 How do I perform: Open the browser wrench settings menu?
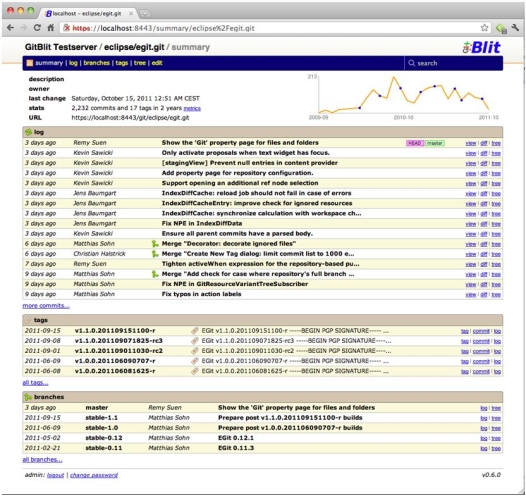coord(515,28)
